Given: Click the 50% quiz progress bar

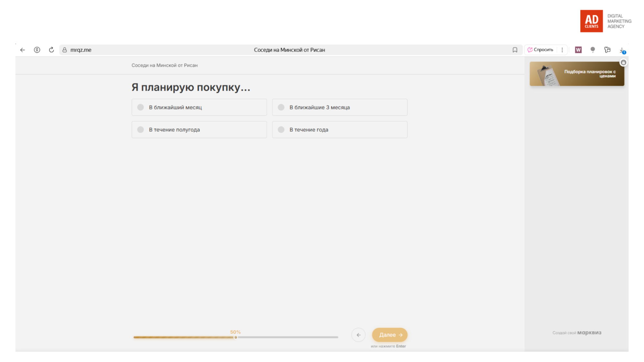Looking at the screenshot, I should coord(236,337).
